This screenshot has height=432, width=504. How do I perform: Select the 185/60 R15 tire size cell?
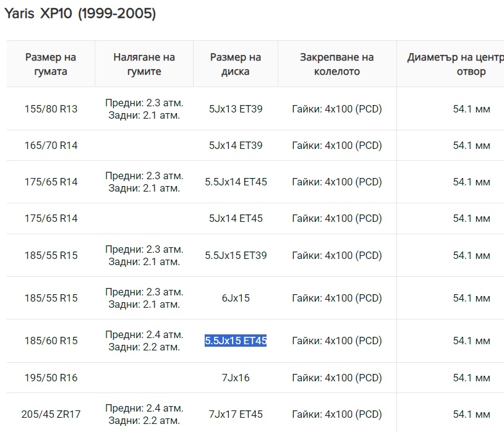[x=51, y=341]
